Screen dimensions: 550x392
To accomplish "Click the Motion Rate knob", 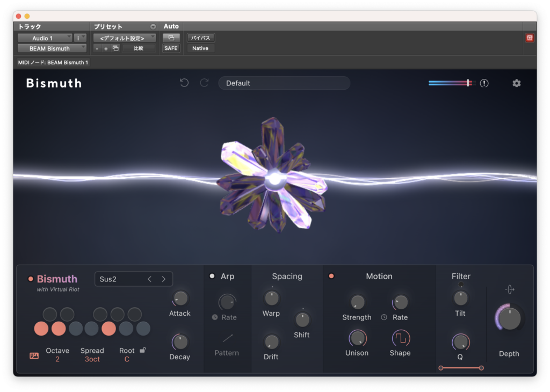I will coord(400,302).
